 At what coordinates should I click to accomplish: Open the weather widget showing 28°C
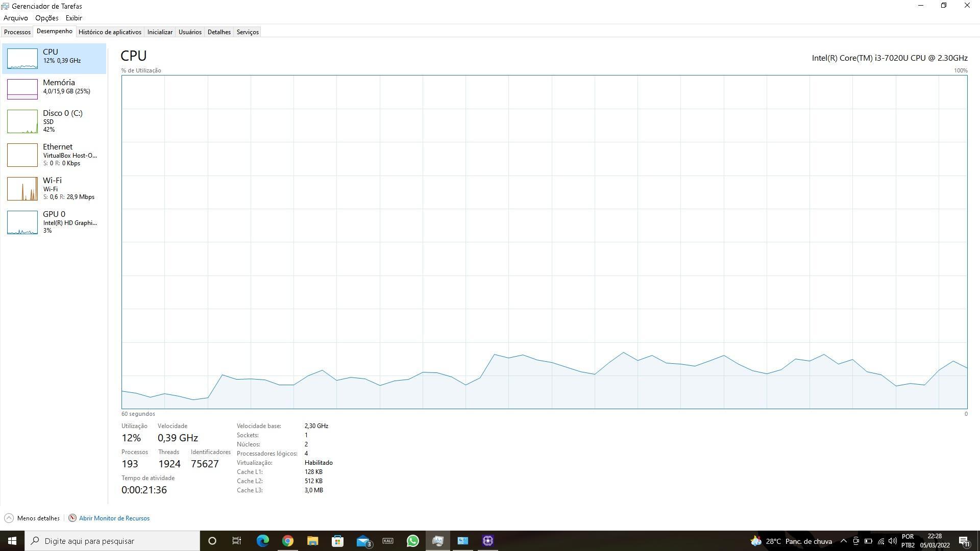pos(791,541)
